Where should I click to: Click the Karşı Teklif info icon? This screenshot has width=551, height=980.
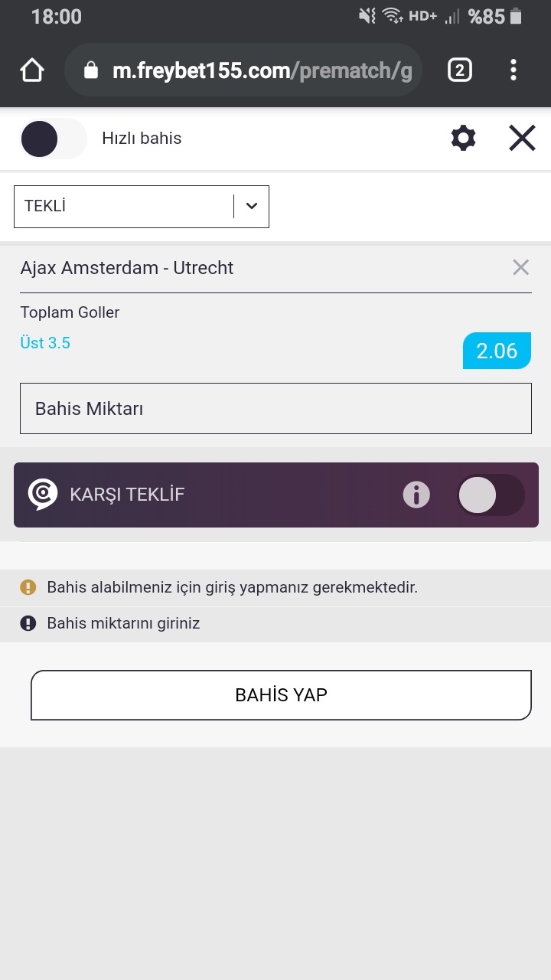click(x=416, y=495)
